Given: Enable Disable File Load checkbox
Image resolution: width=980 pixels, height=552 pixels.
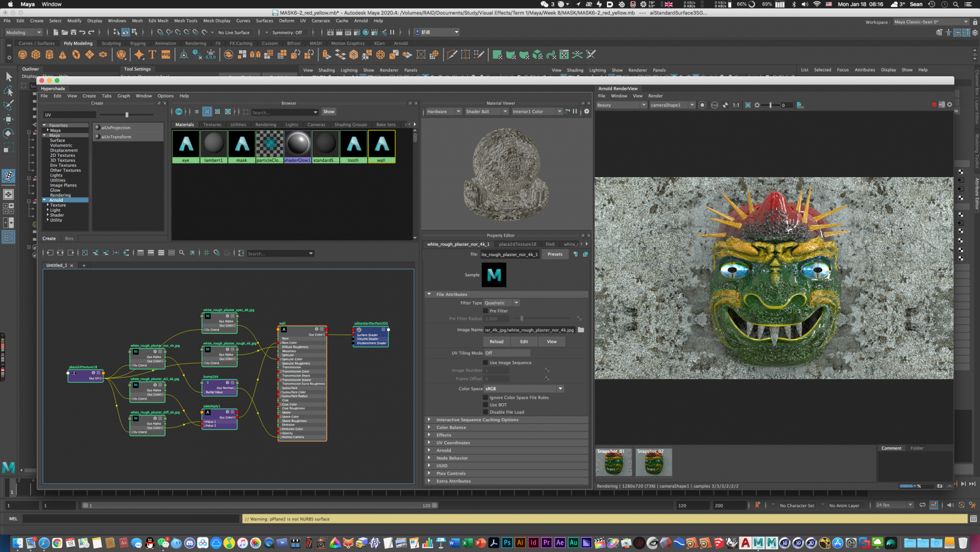Looking at the screenshot, I should coord(486,412).
